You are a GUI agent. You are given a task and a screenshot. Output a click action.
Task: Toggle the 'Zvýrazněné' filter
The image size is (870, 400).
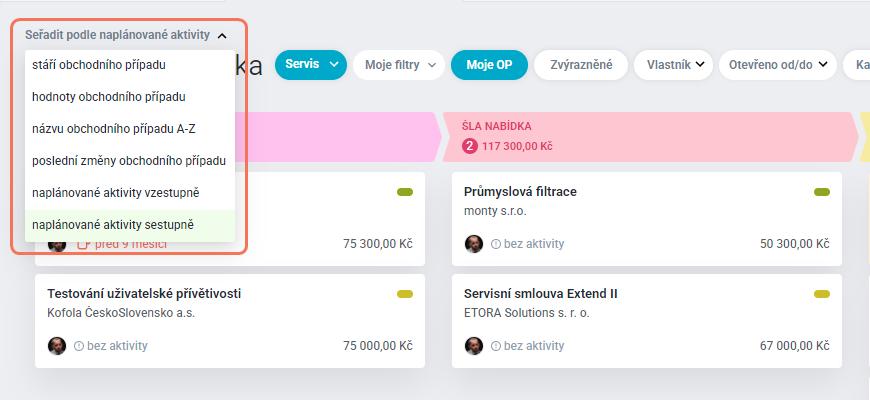point(581,65)
